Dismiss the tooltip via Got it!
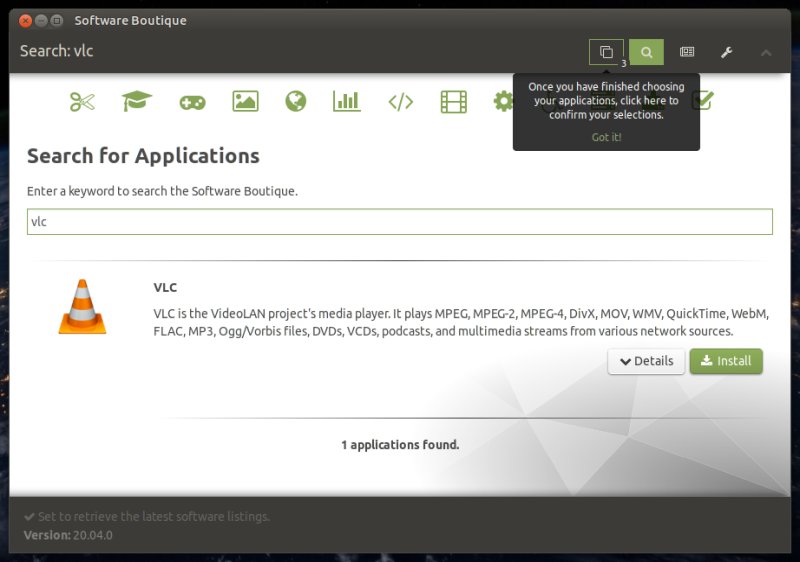 coord(606,137)
